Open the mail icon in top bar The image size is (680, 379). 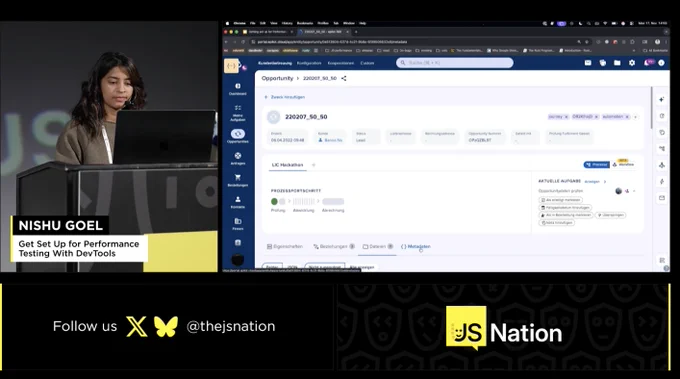point(588,63)
